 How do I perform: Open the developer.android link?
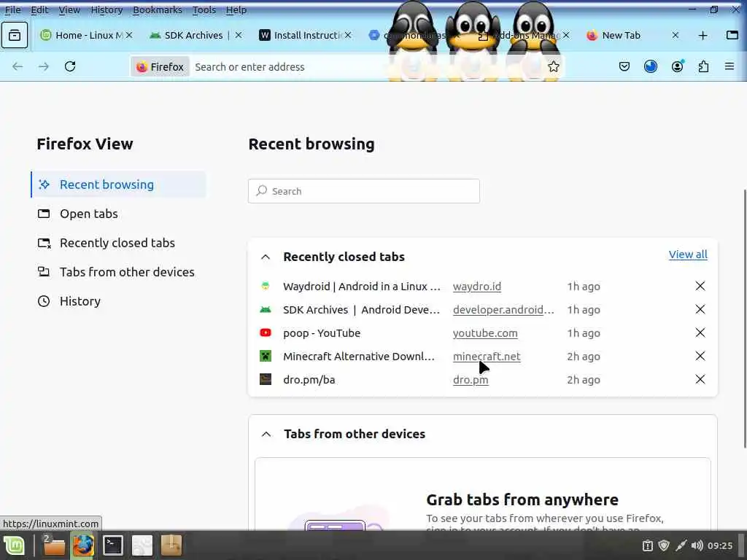coord(503,310)
